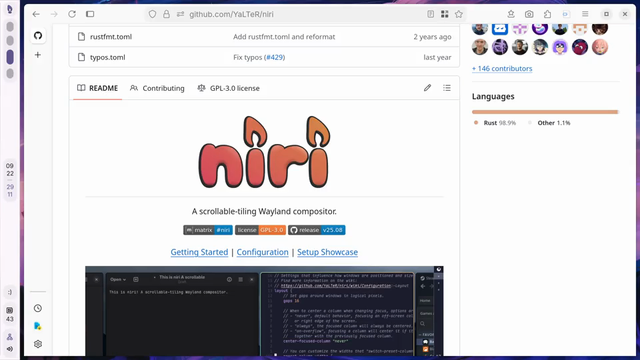Open the '+ 146 contributors' link
The height and width of the screenshot is (360, 640).
pos(502,69)
